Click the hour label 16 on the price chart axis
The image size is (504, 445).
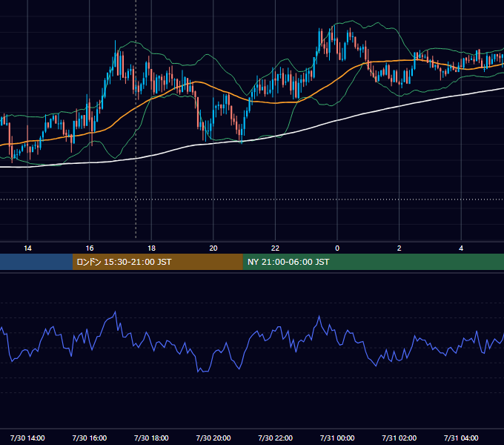click(90, 248)
